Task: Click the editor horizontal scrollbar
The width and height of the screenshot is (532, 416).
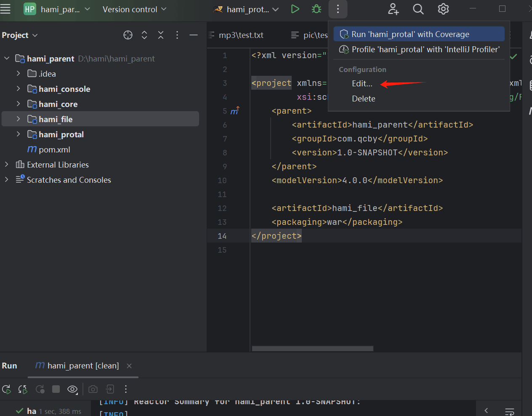Action: [x=312, y=349]
